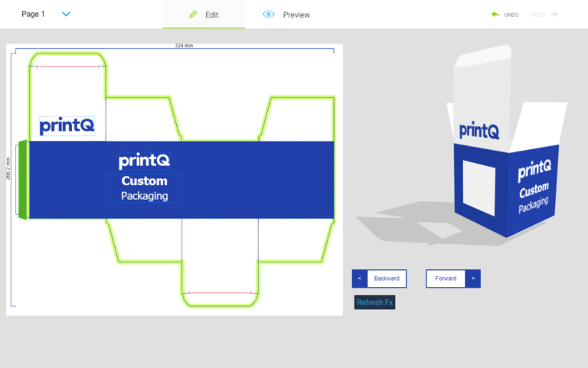Open the Page 1 dropdown chevron

tap(66, 15)
